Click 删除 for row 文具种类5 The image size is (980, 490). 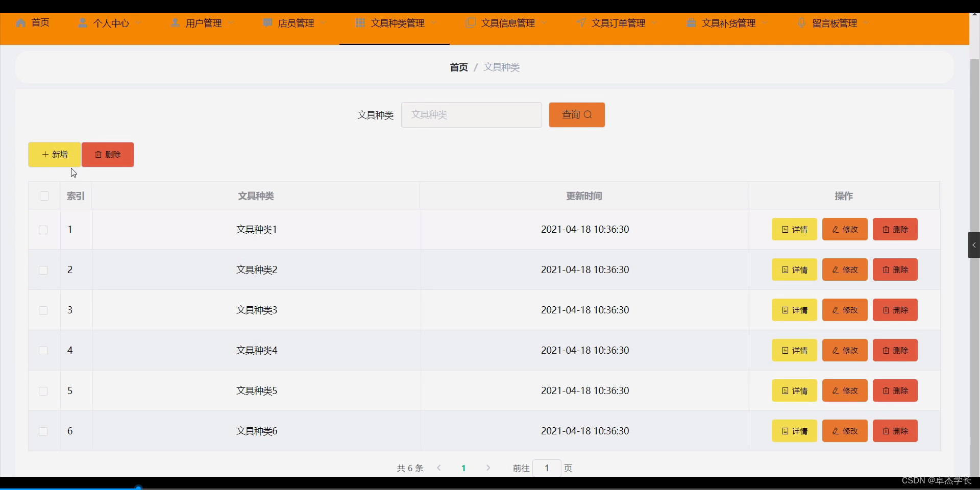(895, 390)
